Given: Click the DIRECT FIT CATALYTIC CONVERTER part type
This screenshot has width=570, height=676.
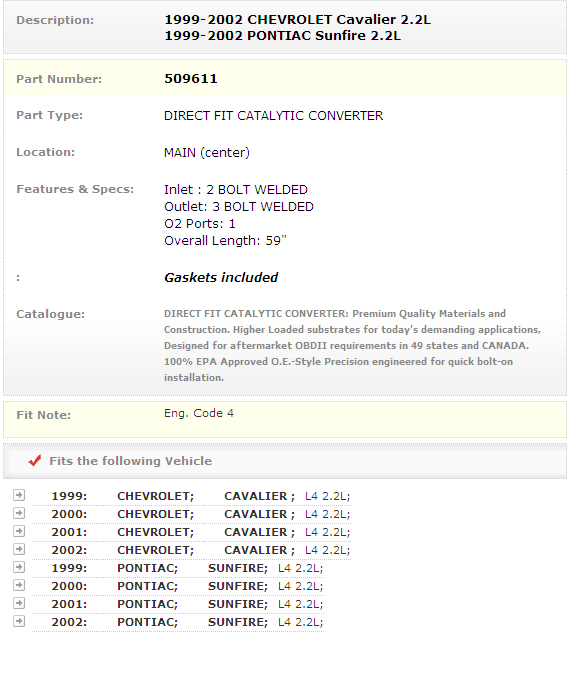Looking at the screenshot, I should 273,116.
